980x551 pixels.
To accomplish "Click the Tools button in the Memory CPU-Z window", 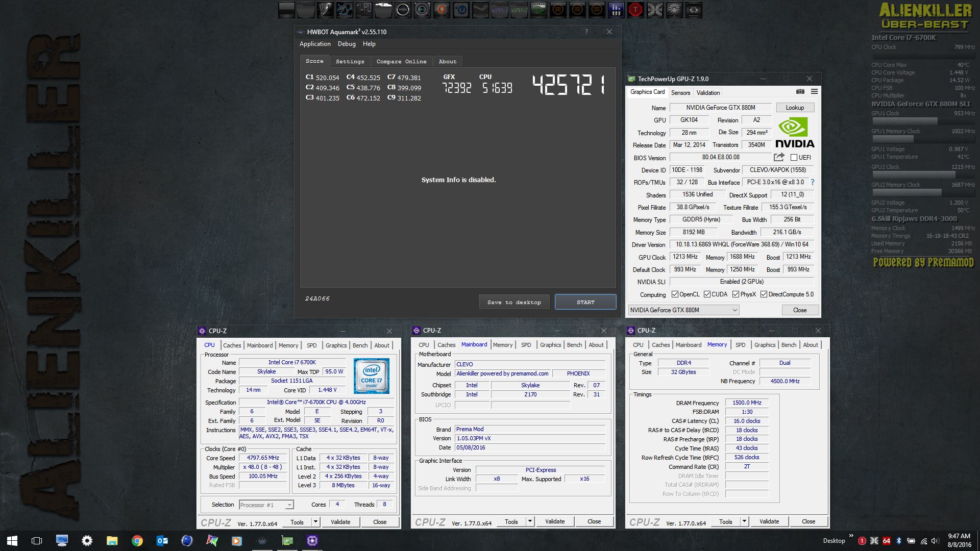I will [726, 521].
